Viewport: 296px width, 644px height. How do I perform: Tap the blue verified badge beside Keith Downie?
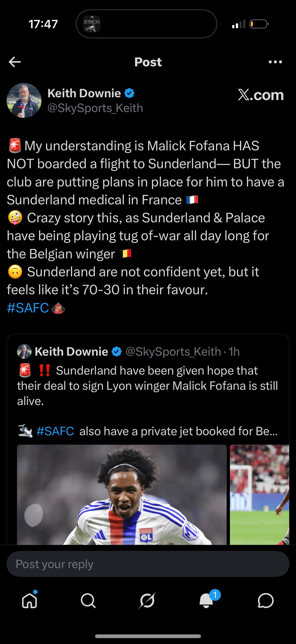(x=129, y=94)
